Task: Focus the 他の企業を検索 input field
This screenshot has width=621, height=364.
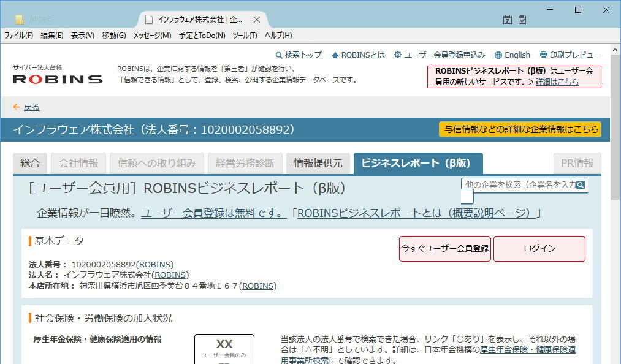Action: (519, 185)
